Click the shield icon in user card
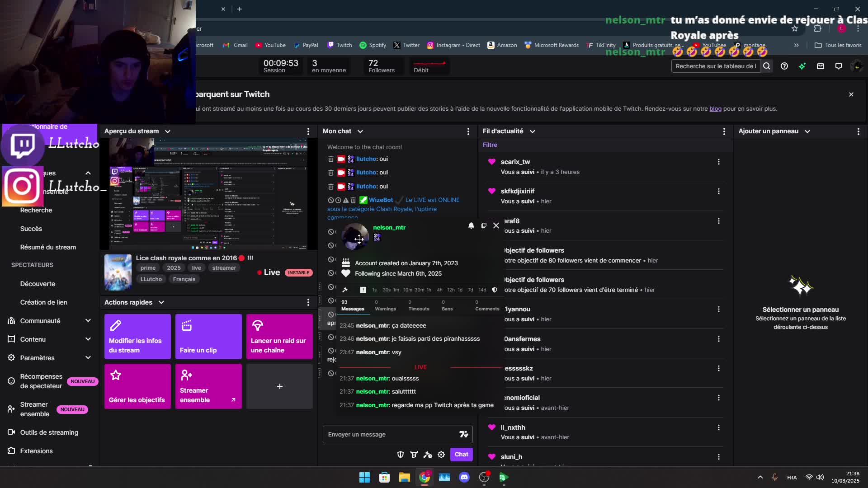Image resolution: width=868 pixels, height=488 pixels. tap(495, 290)
